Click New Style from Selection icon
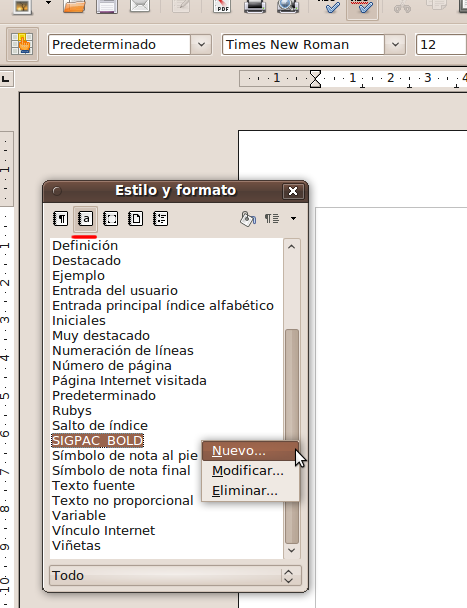Viewport: 467px width, 608px height. click(x=272, y=219)
